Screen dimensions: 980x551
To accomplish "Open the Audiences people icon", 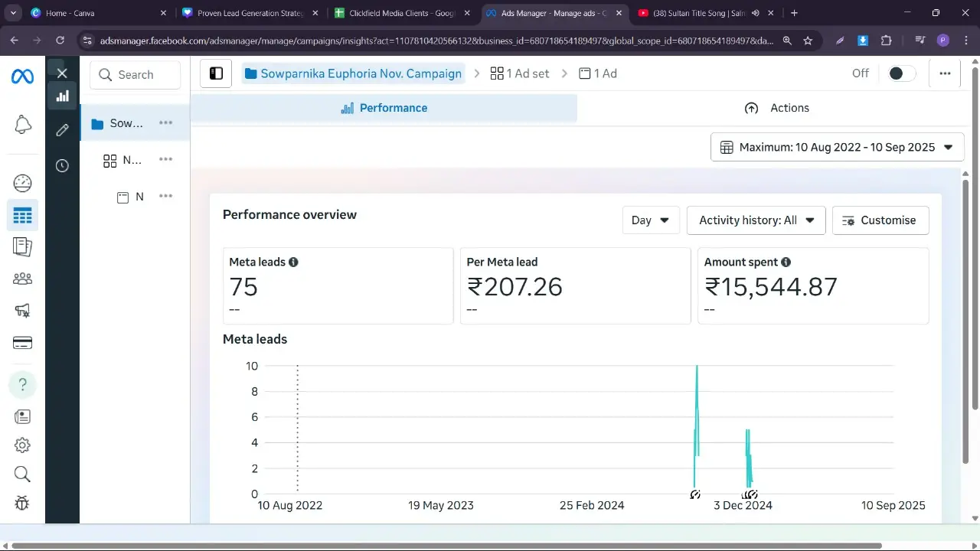I will pyautogui.click(x=22, y=279).
